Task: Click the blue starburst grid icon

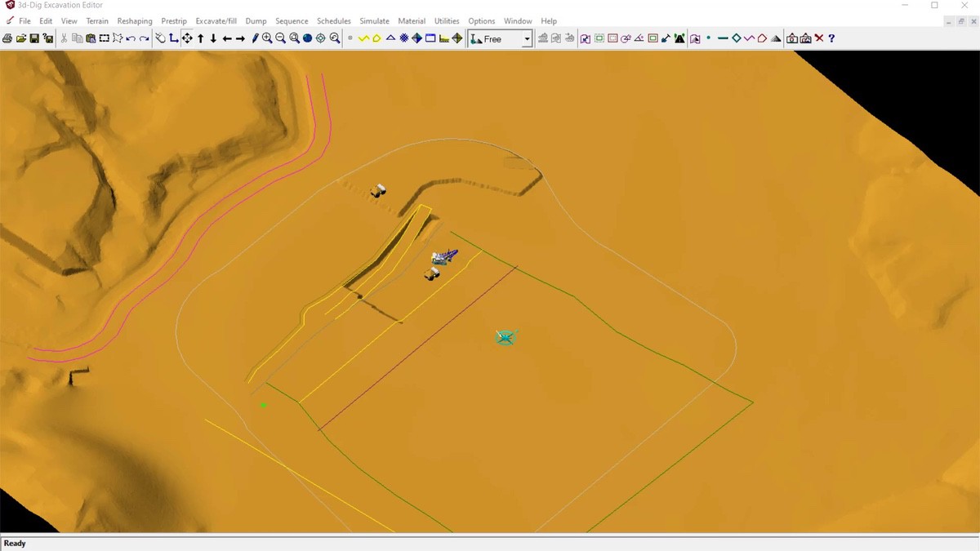Action: pyautogui.click(x=403, y=38)
